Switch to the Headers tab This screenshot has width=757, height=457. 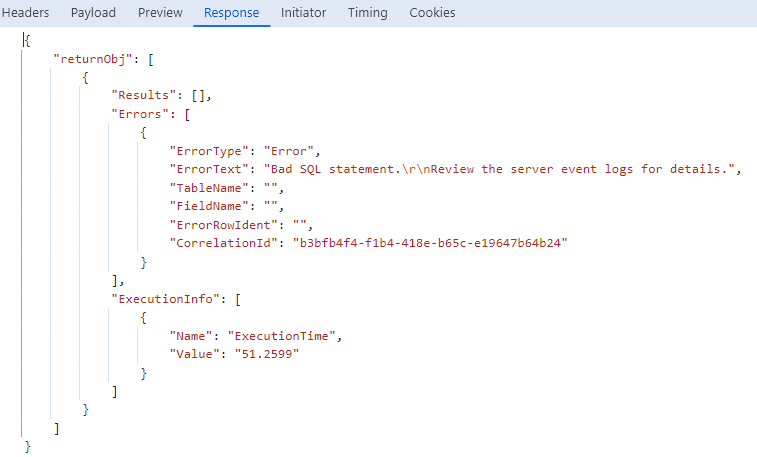click(x=25, y=13)
